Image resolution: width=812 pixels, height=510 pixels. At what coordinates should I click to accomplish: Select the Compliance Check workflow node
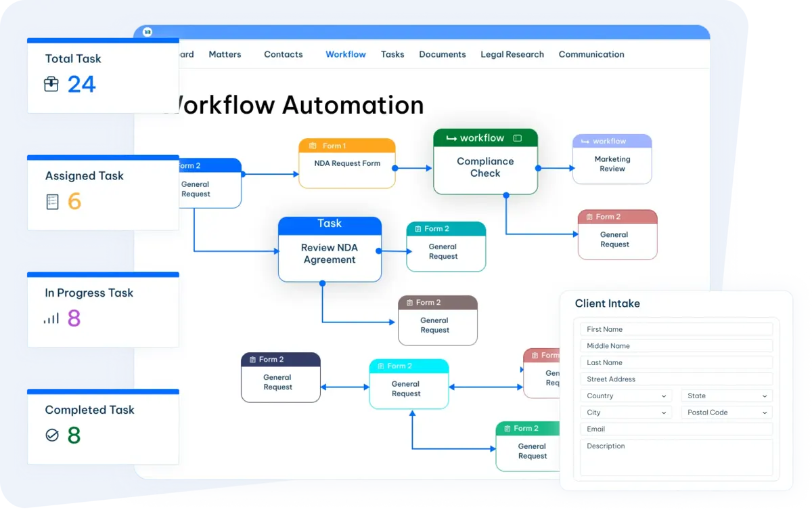(x=486, y=162)
